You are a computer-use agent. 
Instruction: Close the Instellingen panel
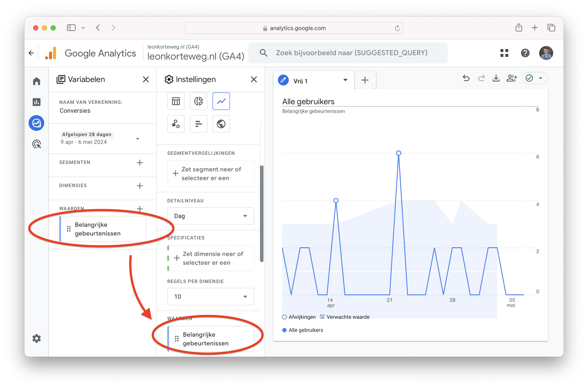tap(254, 79)
